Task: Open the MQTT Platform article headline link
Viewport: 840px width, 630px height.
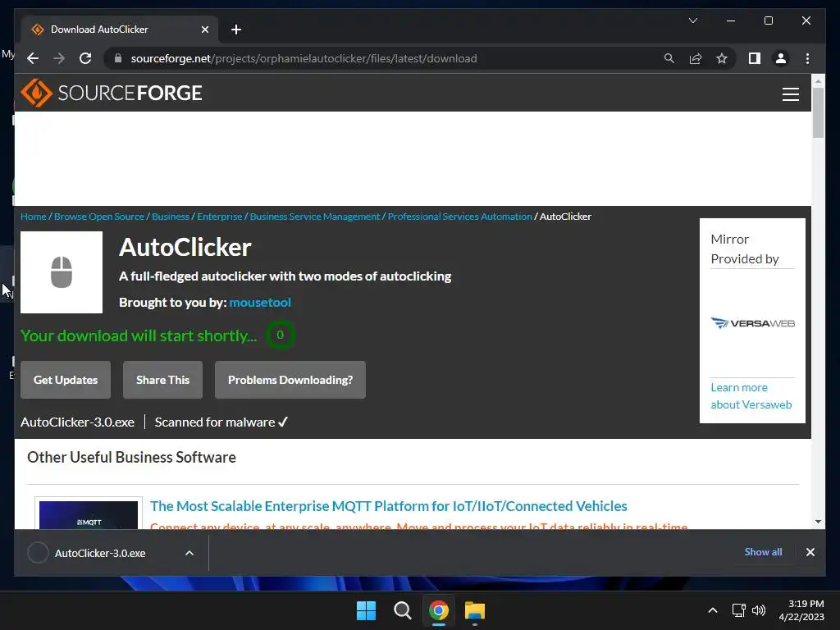Action: pyautogui.click(x=388, y=506)
